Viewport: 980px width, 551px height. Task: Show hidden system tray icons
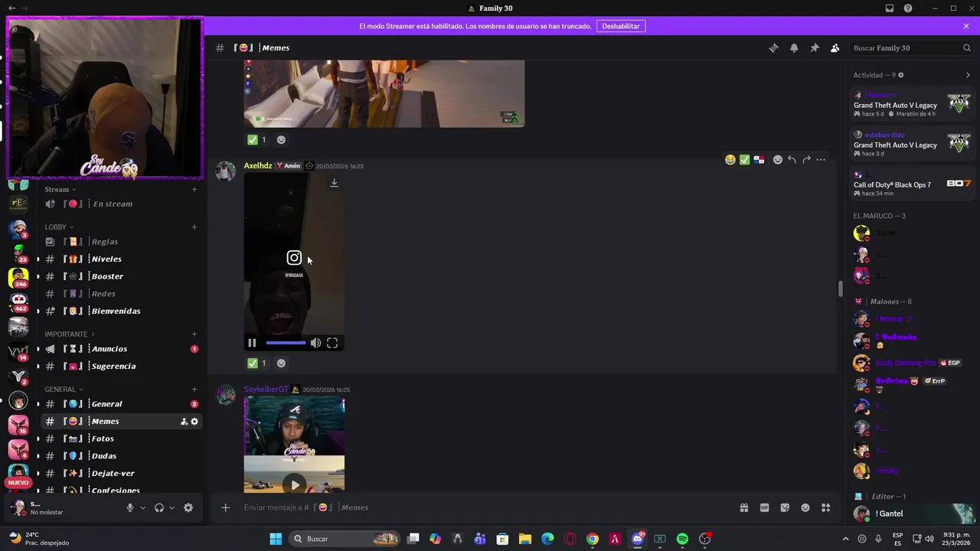click(845, 539)
